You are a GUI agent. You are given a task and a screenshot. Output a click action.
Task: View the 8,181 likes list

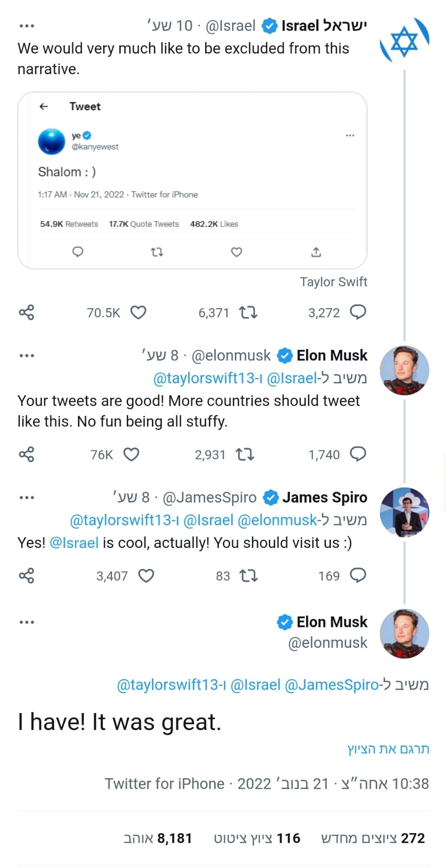click(x=158, y=838)
